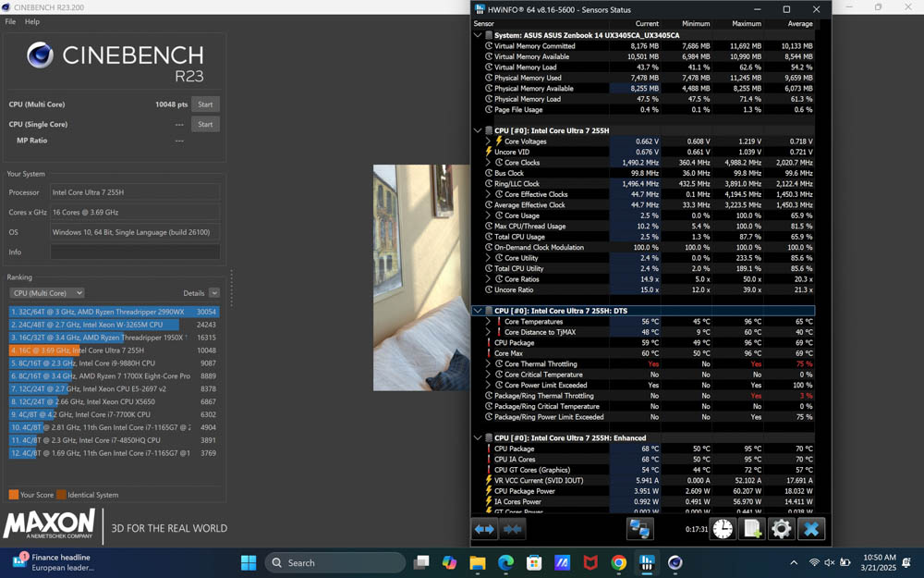Switch to HWiNFO taskbar icon
Image resolution: width=924 pixels, height=578 pixels.
(x=647, y=562)
